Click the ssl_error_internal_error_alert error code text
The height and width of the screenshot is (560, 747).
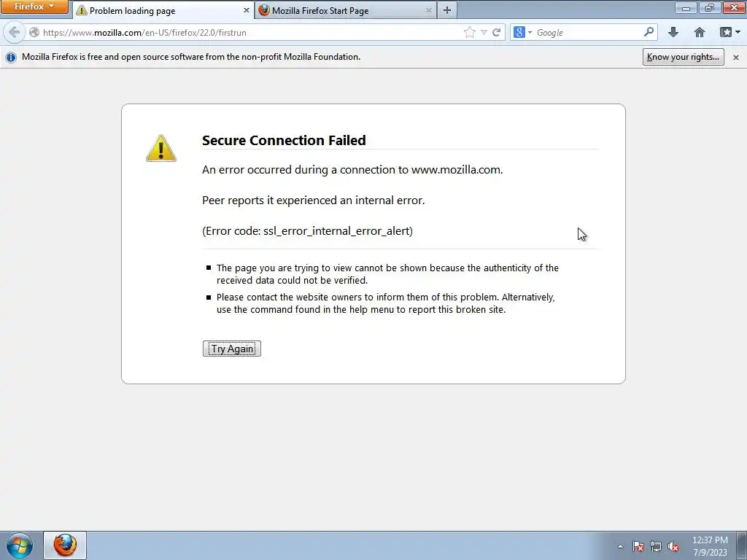[x=336, y=231]
